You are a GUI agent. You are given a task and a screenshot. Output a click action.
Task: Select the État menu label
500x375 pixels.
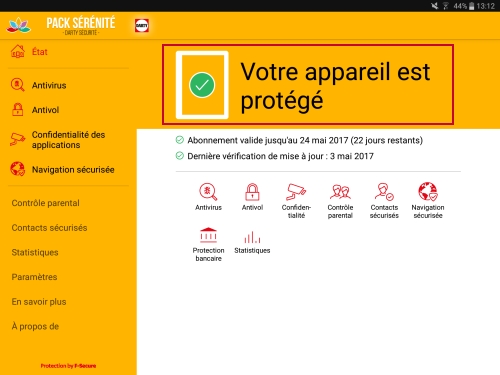[40, 52]
